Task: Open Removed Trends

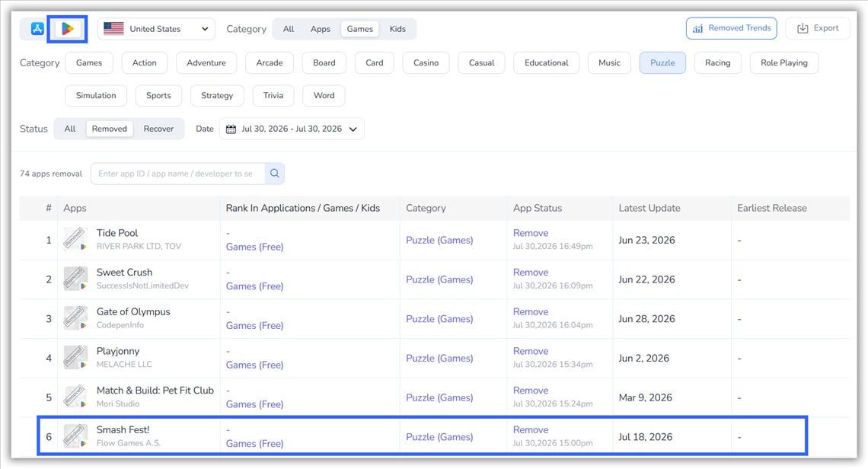Action: point(731,28)
